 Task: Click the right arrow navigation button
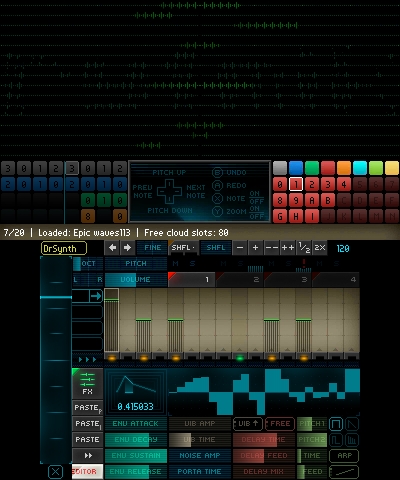(x=127, y=248)
